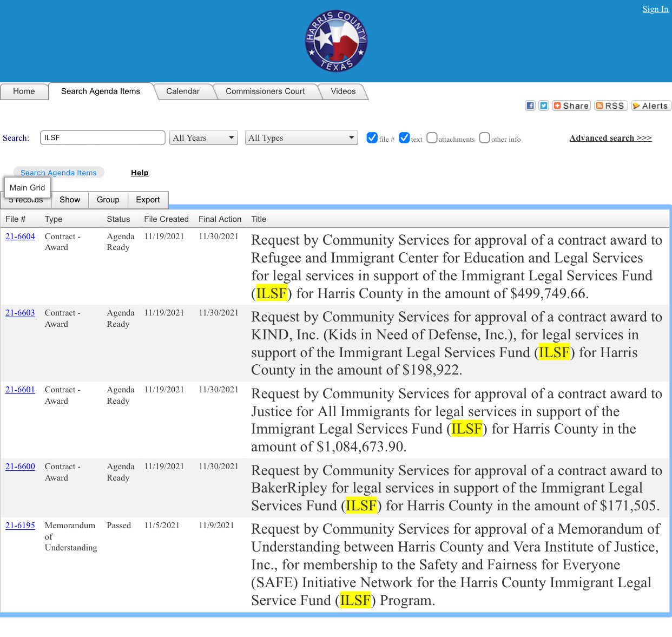Switch to the Calendar tab
Screen dimensions: 672x637
point(183,91)
